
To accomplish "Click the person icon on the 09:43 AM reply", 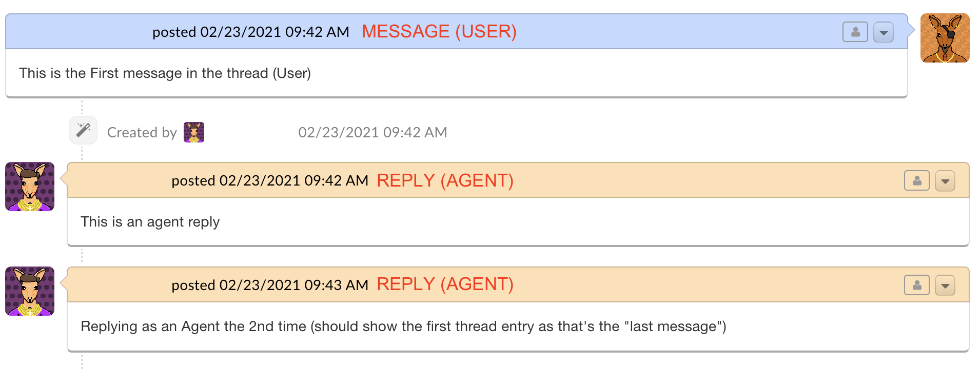I will pyautogui.click(x=916, y=285).
